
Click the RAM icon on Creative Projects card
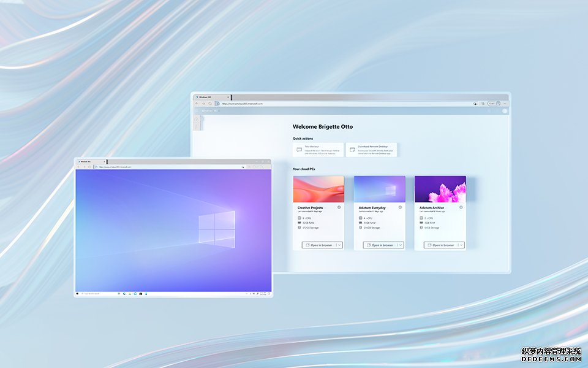click(x=300, y=221)
